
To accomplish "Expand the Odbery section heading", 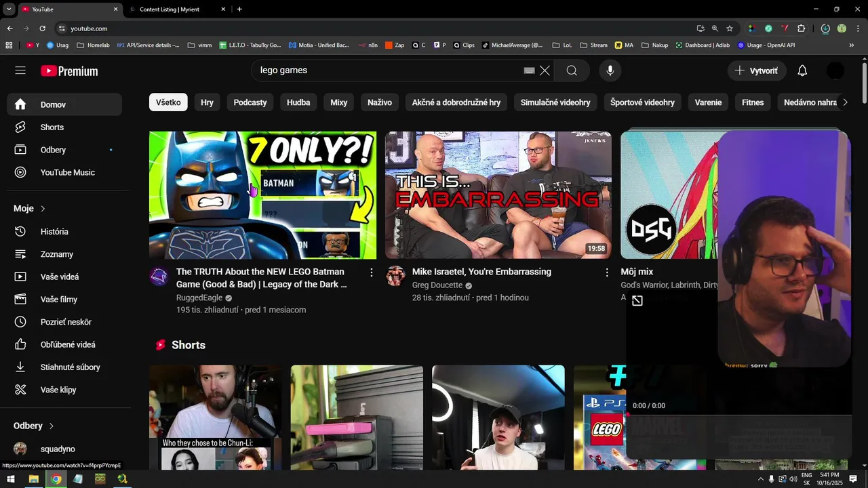I will tap(34, 426).
